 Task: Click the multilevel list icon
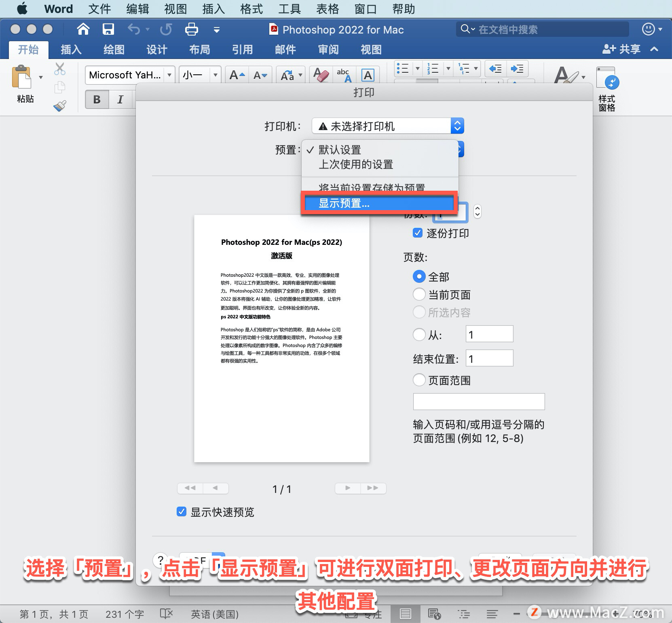click(463, 68)
